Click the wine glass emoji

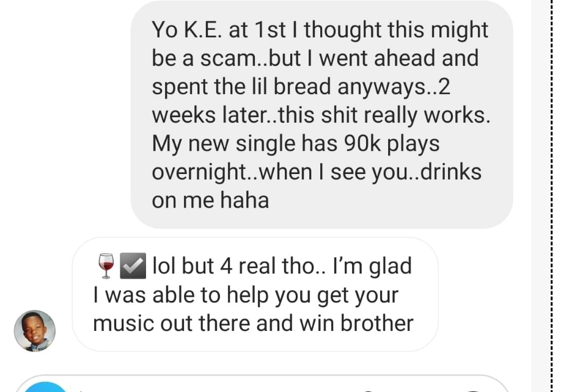tap(106, 266)
